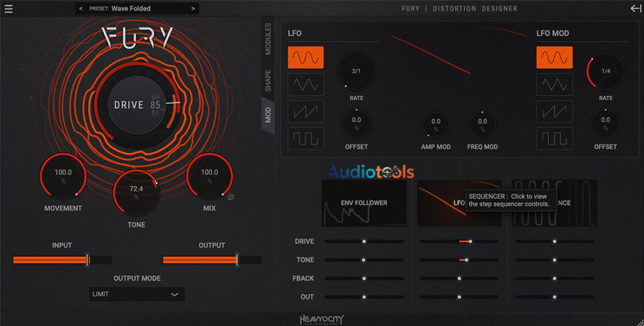Click the LFO waveform curve display
The height and width of the screenshot is (326, 644).
pyautogui.click(x=459, y=52)
